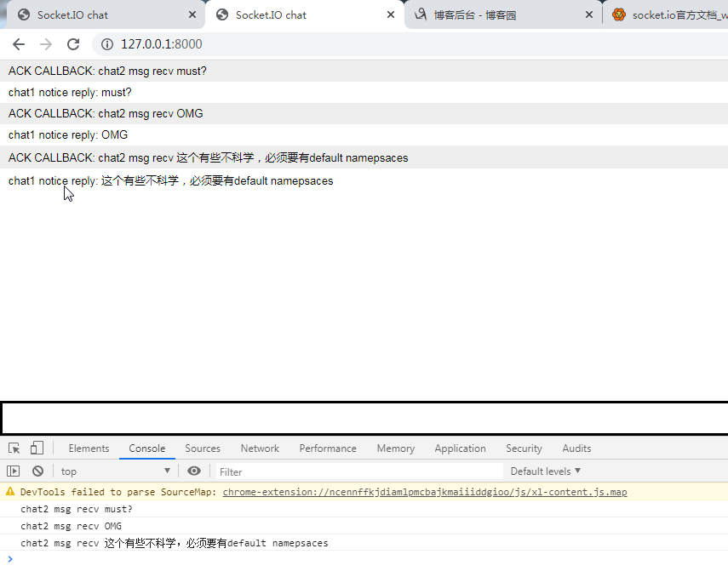Screen dimensions: 728x577
Task: Select the Performance panel
Action: coord(328,448)
